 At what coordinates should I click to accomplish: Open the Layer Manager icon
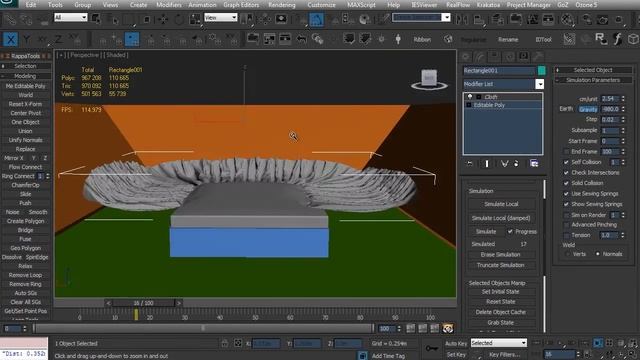click(498, 19)
